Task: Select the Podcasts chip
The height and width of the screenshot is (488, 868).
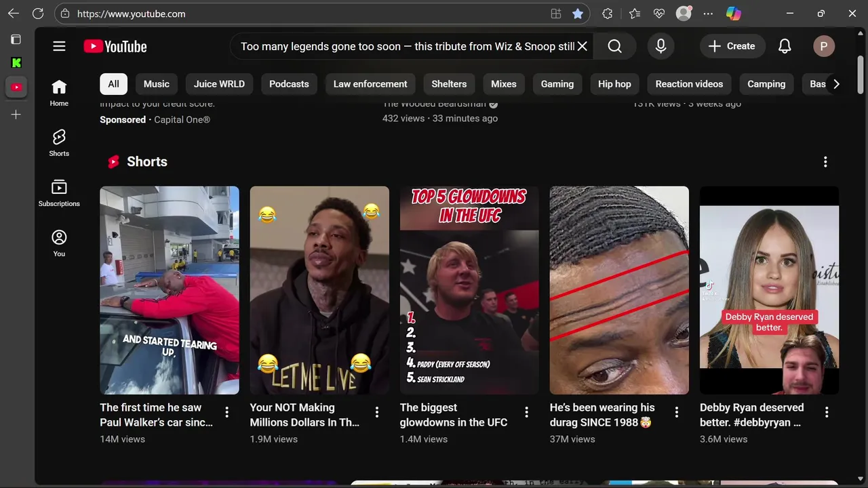Action: click(x=289, y=84)
